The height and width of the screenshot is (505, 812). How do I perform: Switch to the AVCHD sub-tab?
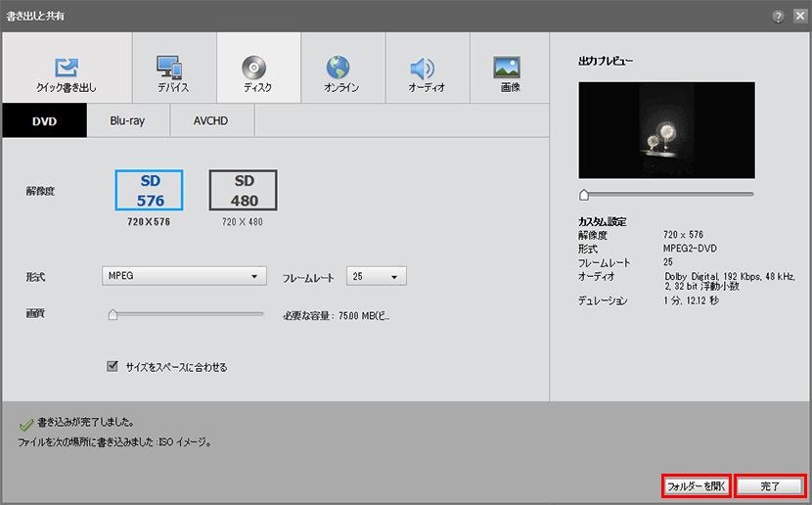click(211, 120)
